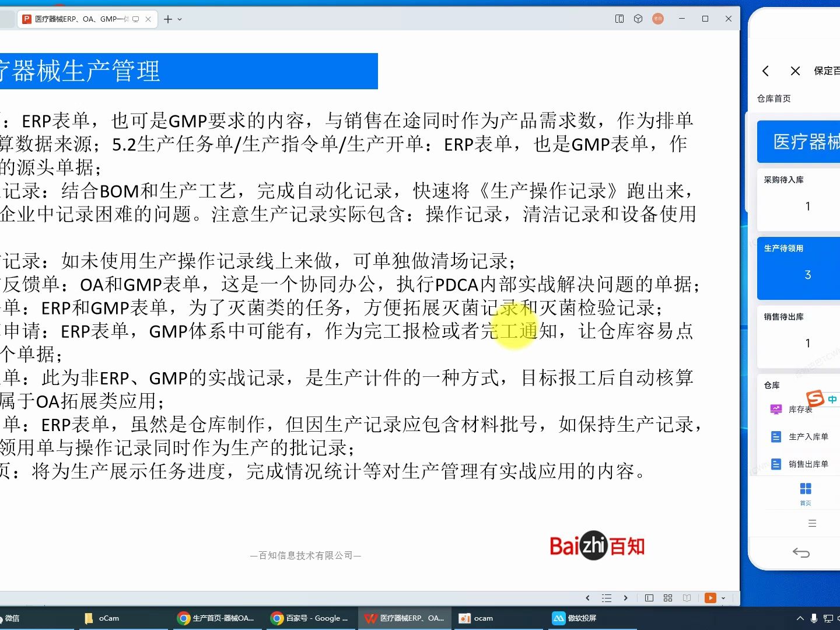
Task: Open new tab options dropdown arrow
Action: click(180, 19)
